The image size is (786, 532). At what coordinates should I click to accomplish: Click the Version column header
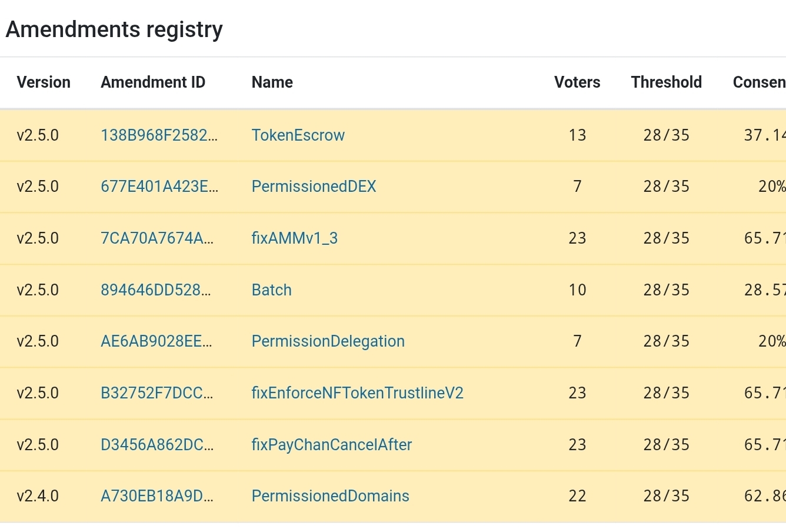pyautogui.click(x=44, y=82)
